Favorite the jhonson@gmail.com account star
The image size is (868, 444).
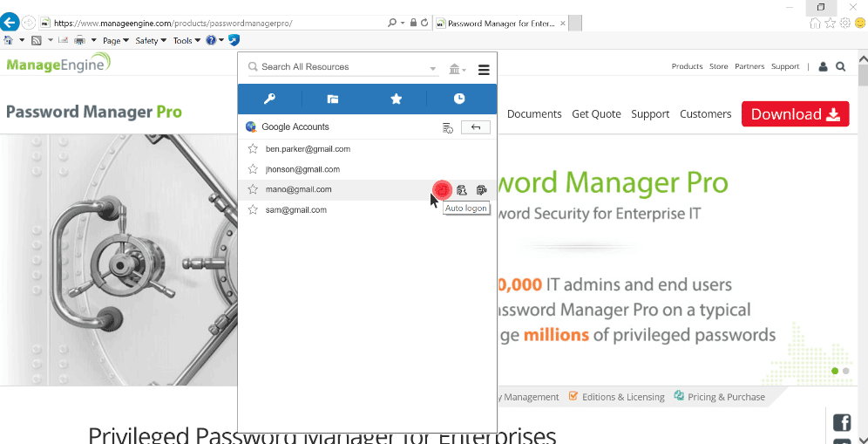(x=253, y=169)
